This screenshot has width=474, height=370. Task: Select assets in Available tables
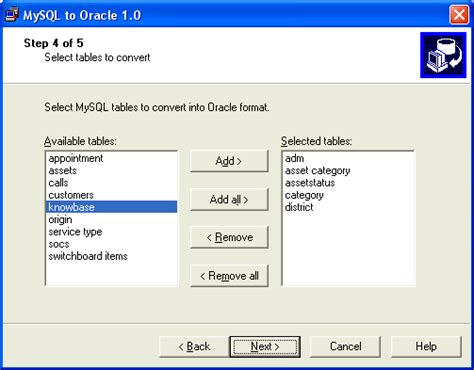point(111,170)
